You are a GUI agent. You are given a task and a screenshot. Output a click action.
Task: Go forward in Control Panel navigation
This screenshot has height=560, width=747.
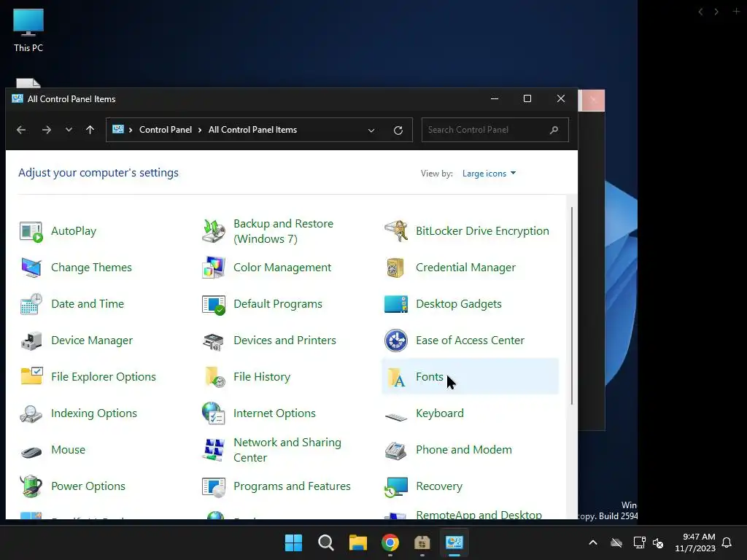(46, 130)
